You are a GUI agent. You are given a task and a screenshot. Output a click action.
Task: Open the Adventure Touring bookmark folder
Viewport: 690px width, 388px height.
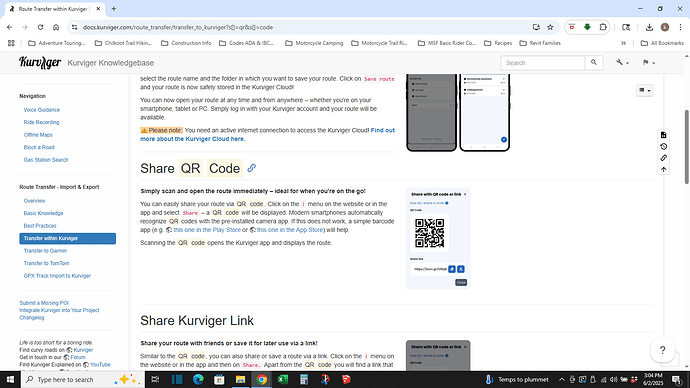(56, 43)
